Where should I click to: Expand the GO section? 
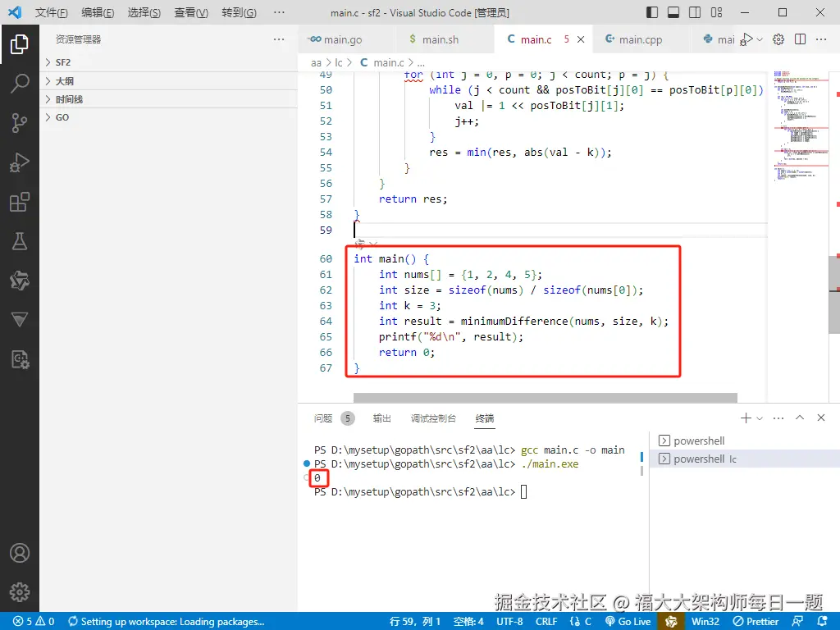pyautogui.click(x=168, y=117)
